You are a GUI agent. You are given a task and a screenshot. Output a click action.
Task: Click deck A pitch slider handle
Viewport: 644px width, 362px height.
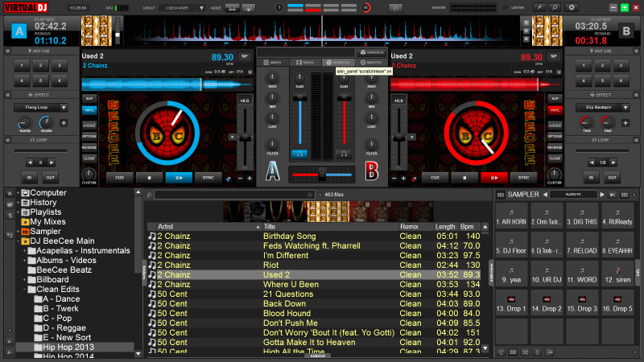point(245,137)
